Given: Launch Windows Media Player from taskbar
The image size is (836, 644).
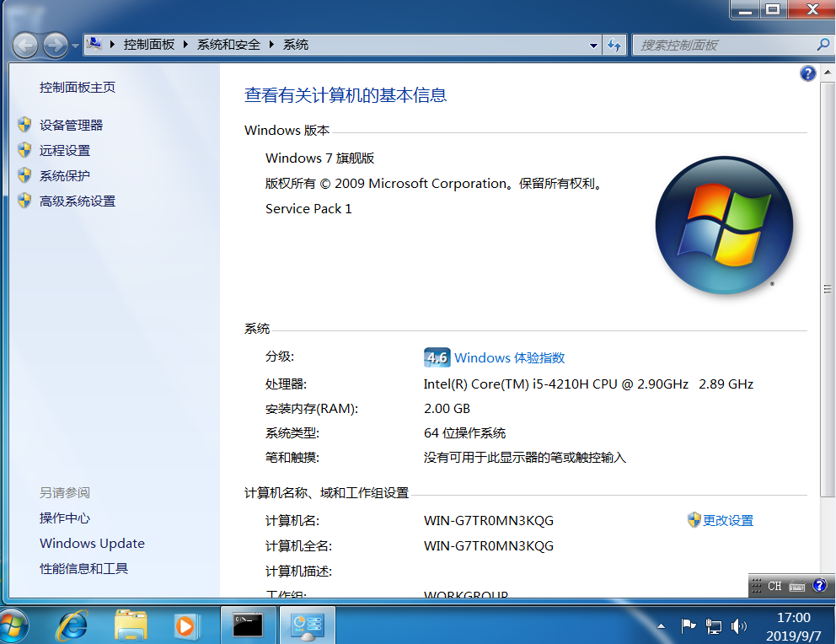Looking at the screenshot, I should tap(186, 625).
